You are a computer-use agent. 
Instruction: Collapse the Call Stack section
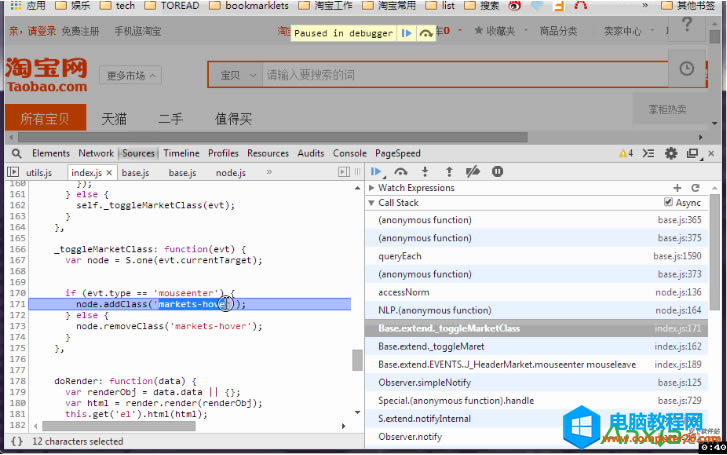click(x=372, y=203)
